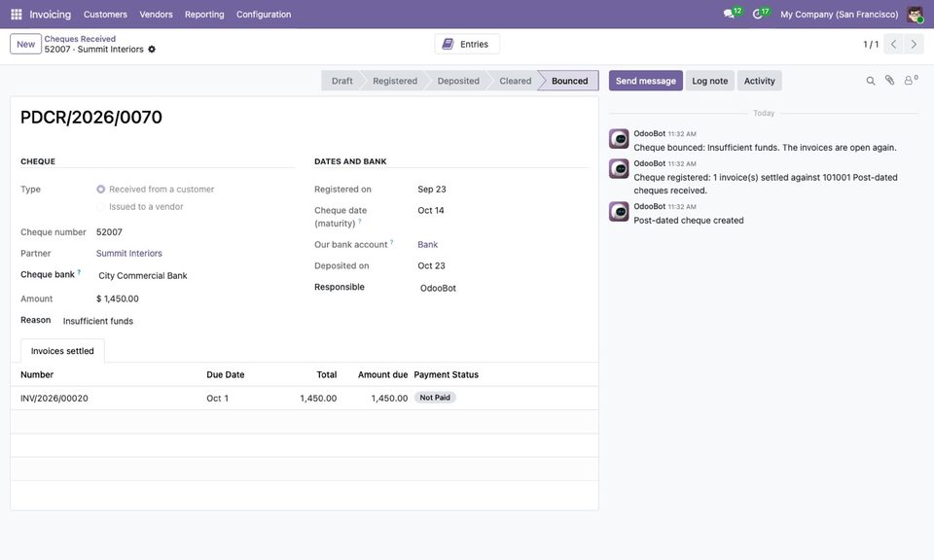934x560 pixels.
Task: Open the gear actions menu beside Summit Interiors
Action: (x=152, y=50)
